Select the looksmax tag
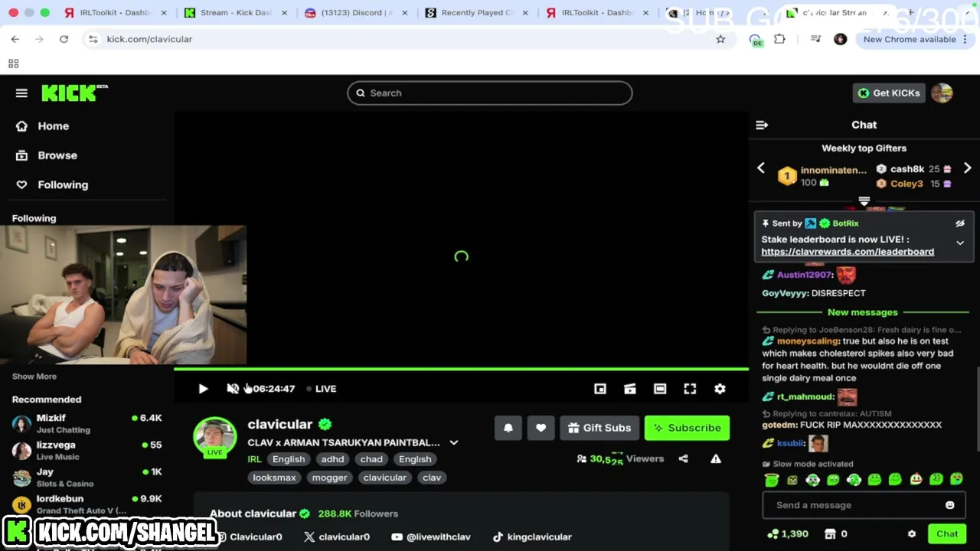The image size is (980, 551). tap(274, 478)
